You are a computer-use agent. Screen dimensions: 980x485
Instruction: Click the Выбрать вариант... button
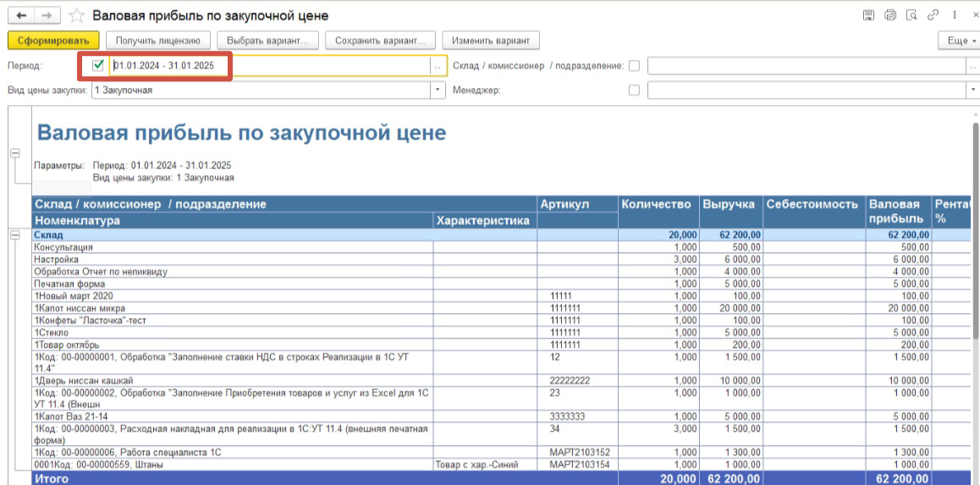click(x=269, y=41)
